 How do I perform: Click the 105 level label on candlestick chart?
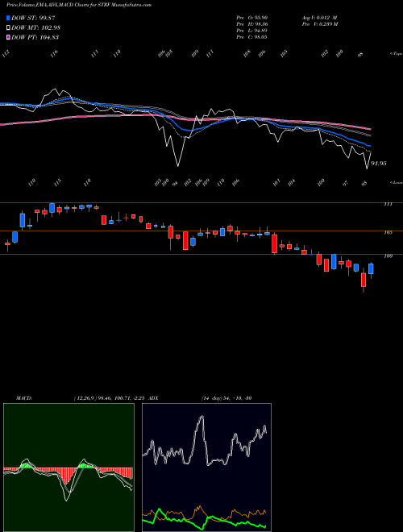pos(388,232)
